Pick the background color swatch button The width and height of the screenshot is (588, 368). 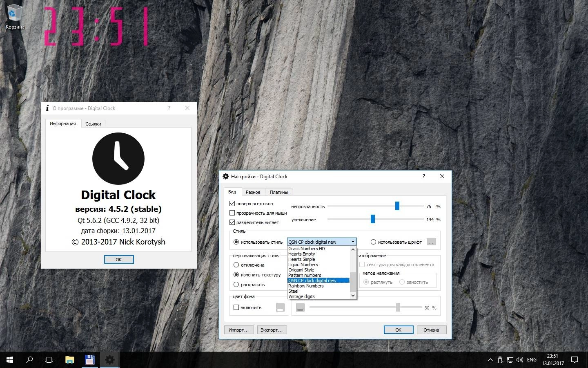tap(281, 307)
